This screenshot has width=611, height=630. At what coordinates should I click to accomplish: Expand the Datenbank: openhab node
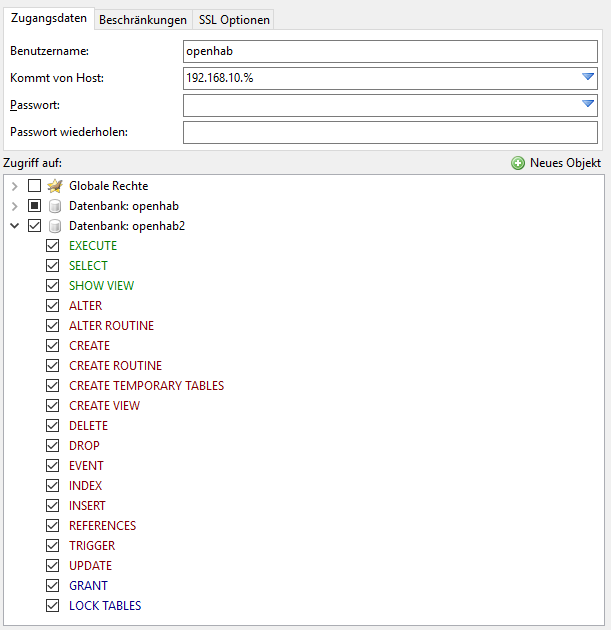(x=14, y=206)
